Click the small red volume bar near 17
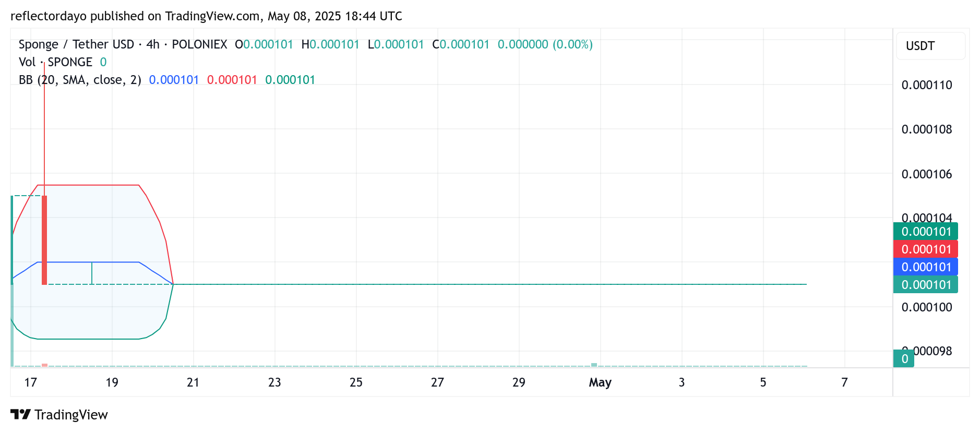Image resolution: width=980 pixels, height=433 pixels. [44, 365]
